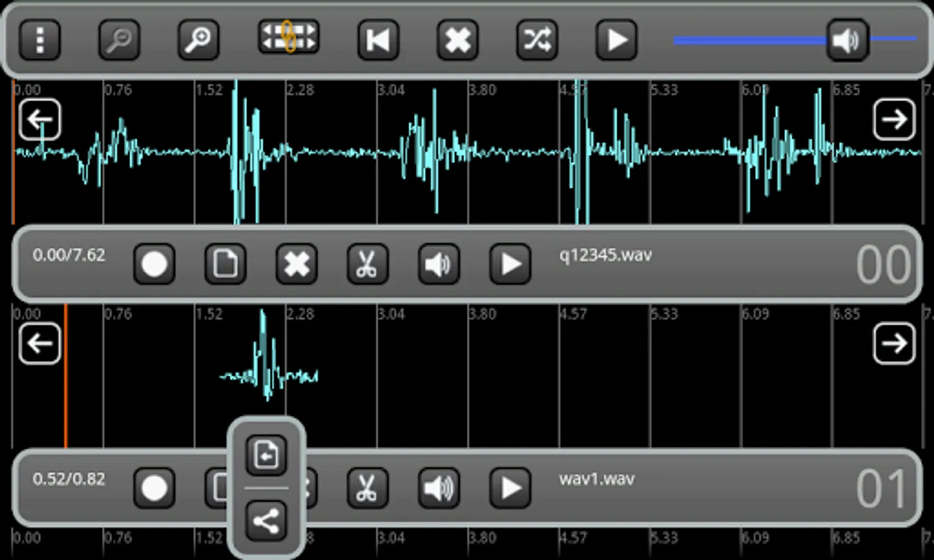Cut selection with scissors on track 00
934x560 pixels.
click(x=367, y=264)
